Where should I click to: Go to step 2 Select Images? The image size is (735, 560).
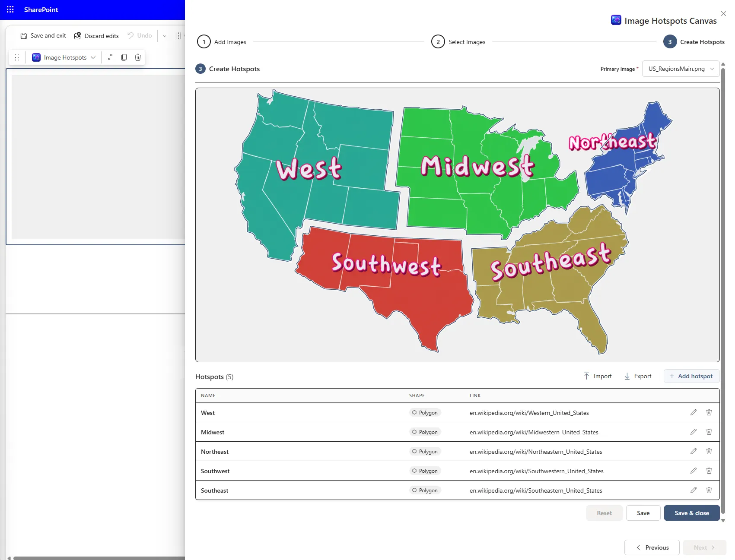(x=458, y=42)
